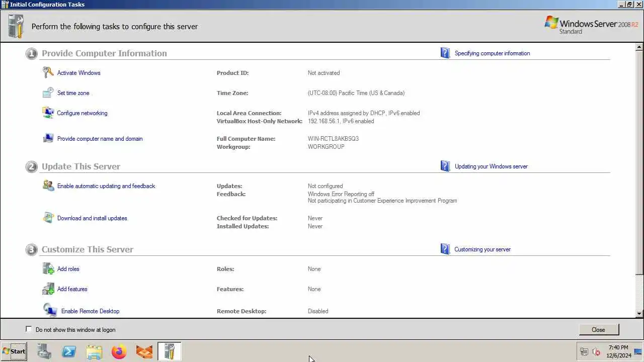Open the Activate Windows link
Viewport: 644px width, 362px height.
78,73
